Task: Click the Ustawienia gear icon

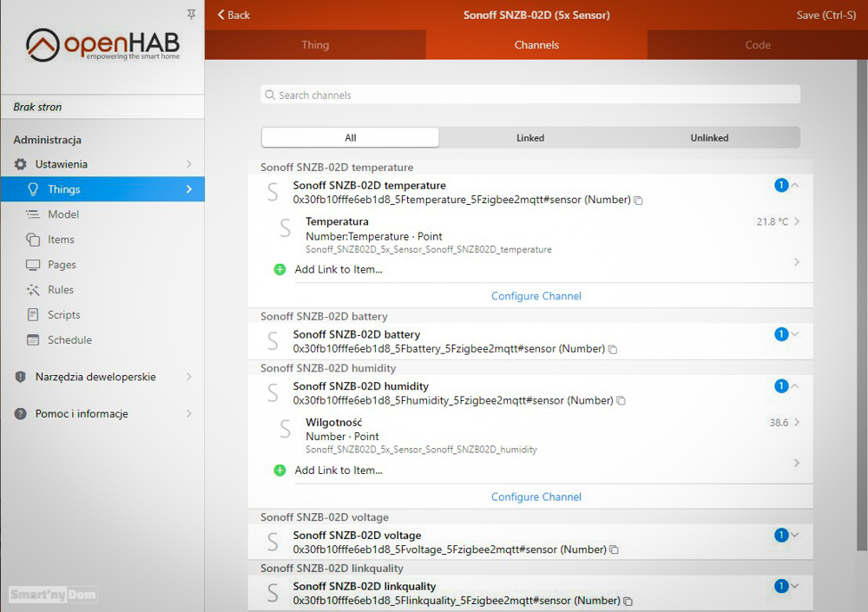Action: click(21, 164)
